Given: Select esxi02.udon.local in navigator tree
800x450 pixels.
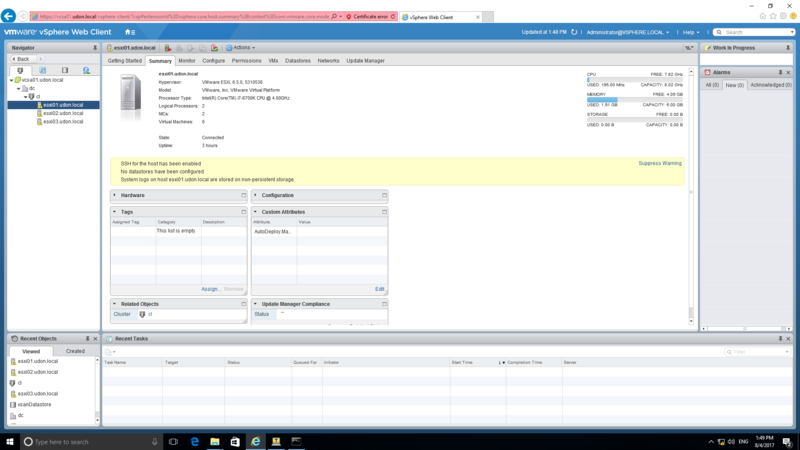Looking at the screenshot, I should click(x=63, y=113).
